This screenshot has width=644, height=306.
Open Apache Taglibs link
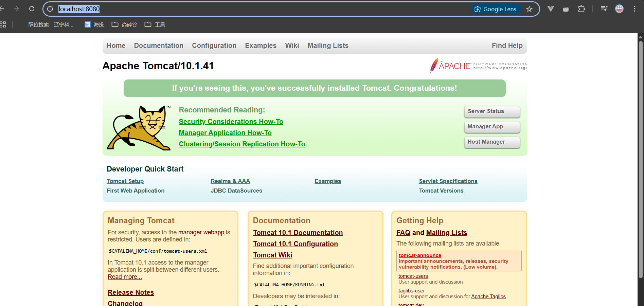click(x=488, y=296)
